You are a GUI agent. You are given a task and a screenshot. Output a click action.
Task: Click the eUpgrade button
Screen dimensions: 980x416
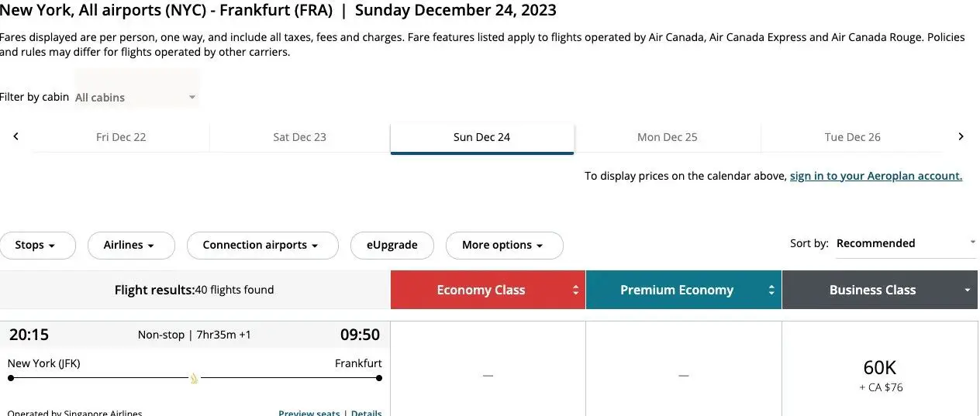(x=392, y=245)
